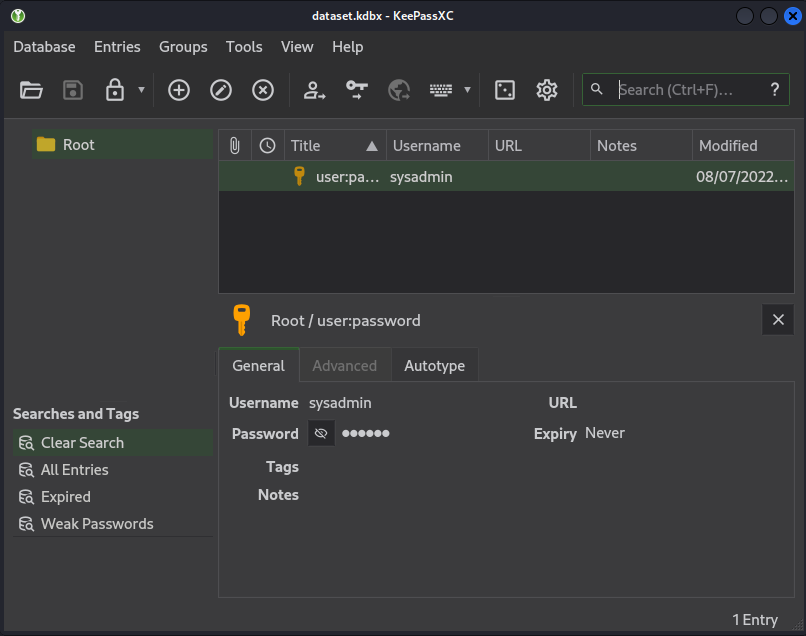This screenshot has width=806, height=636.
Task: Open search help question mark
Action: point(775,90)
